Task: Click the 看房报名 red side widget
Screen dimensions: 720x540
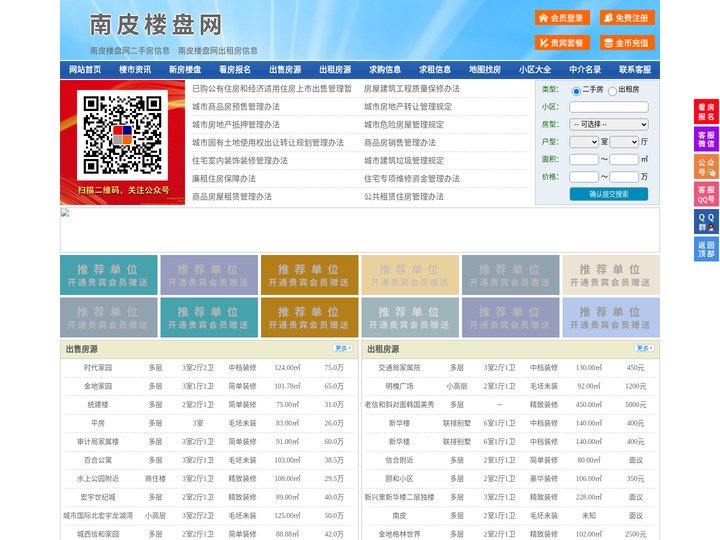Action: [x=706, y=112]
